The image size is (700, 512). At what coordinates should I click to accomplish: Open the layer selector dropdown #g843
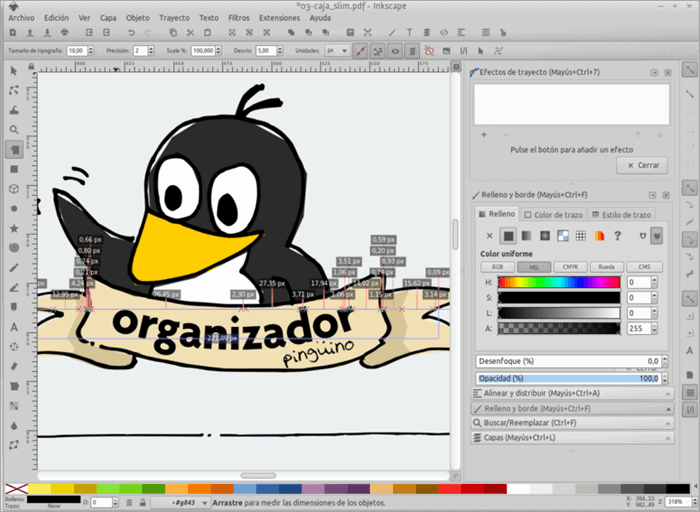[180, 503]
